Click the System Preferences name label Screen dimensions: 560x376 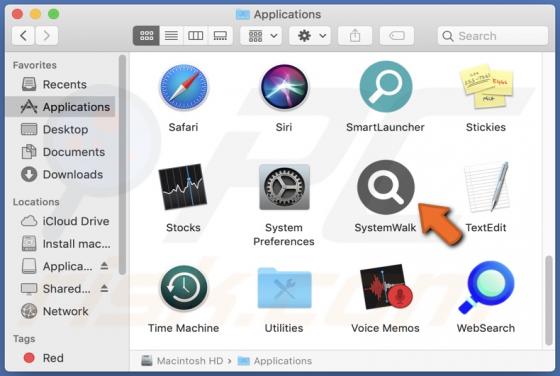[x=284, y=235]
